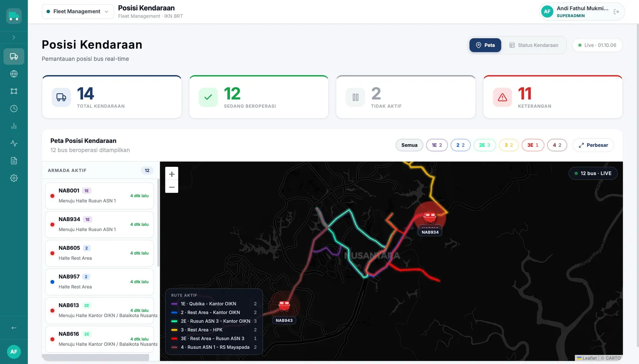Image resolution: width=639 pixels, height=364 pixels.
Task: Open the document report sidebar icon
Action: [14, 161]
